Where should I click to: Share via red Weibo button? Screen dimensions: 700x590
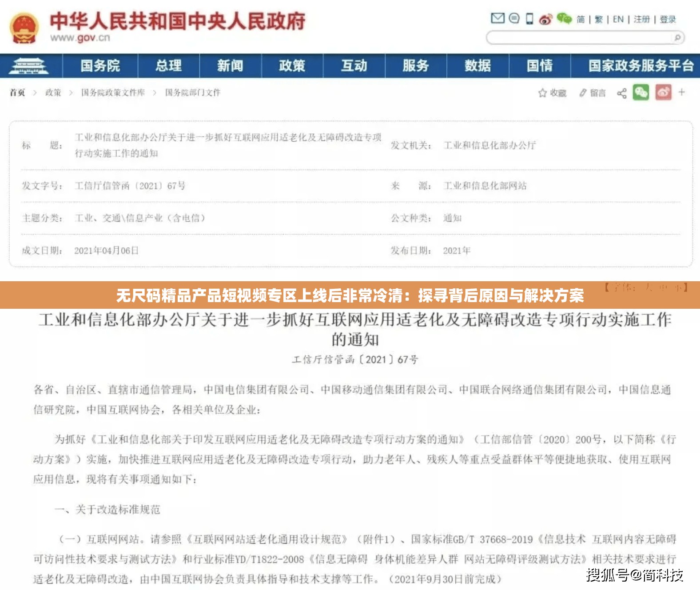pyautogui.click(x=663, y=92)
